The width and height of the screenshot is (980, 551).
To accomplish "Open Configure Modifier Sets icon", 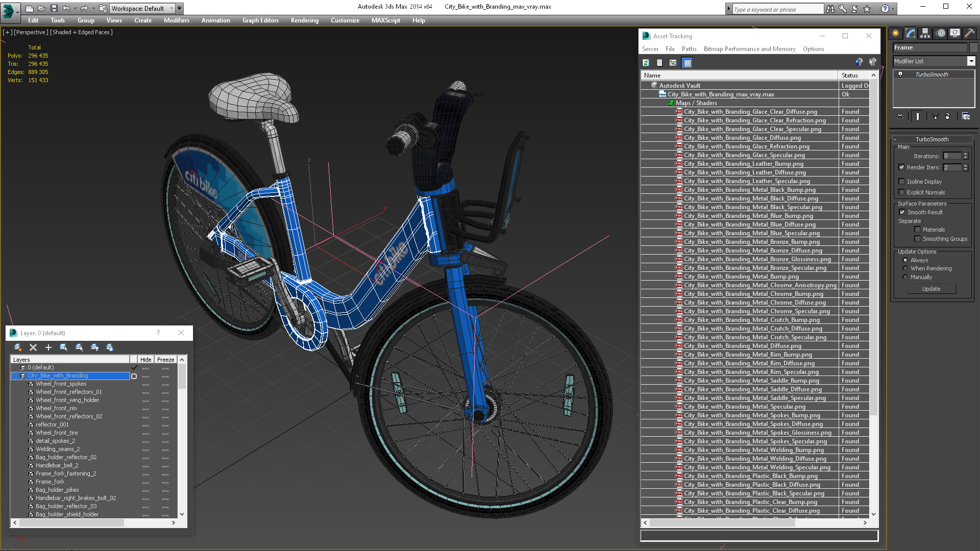I will [966, 116].
